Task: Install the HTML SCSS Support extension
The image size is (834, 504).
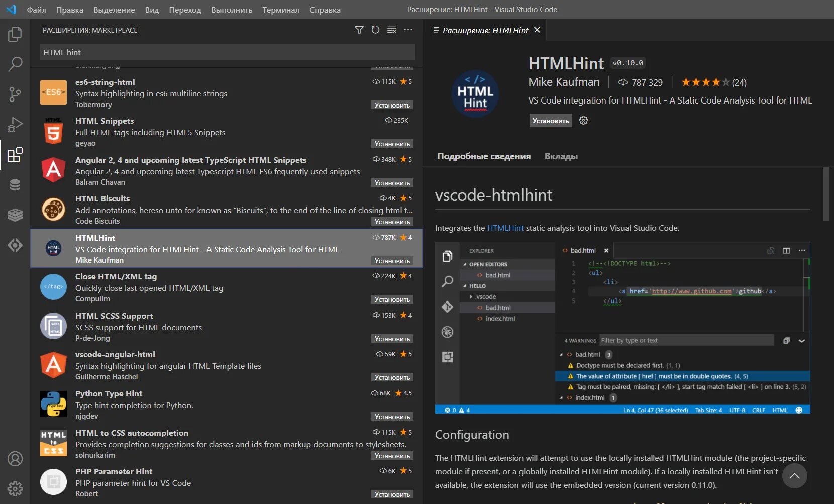Action: tap(392, 339)
